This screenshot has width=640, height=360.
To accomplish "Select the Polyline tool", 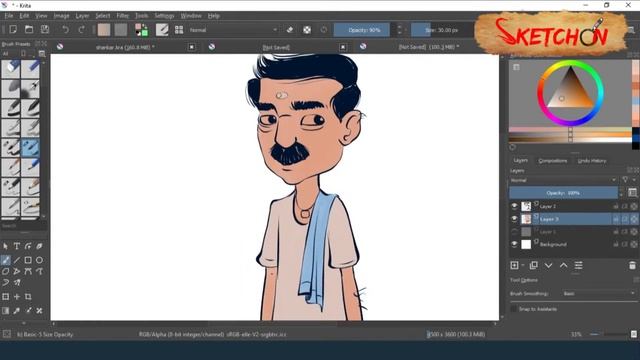I will click(x=17, y=271).
